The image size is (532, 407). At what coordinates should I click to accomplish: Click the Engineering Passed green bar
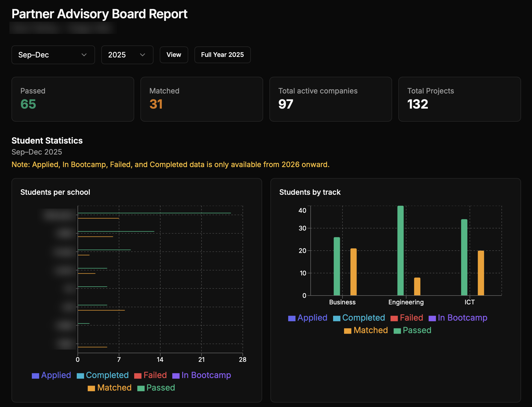[x=400, y=251]
